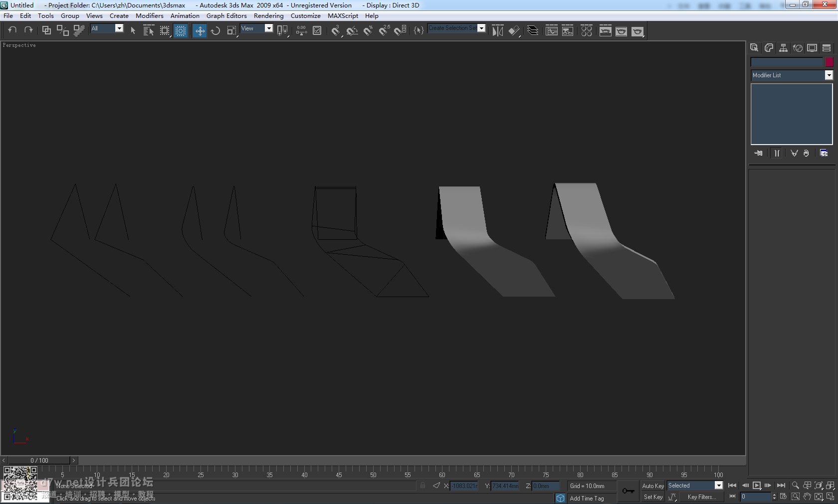Toggle Show End Result button
This screenshot has height=504, width=838.
tap(777, 153)
